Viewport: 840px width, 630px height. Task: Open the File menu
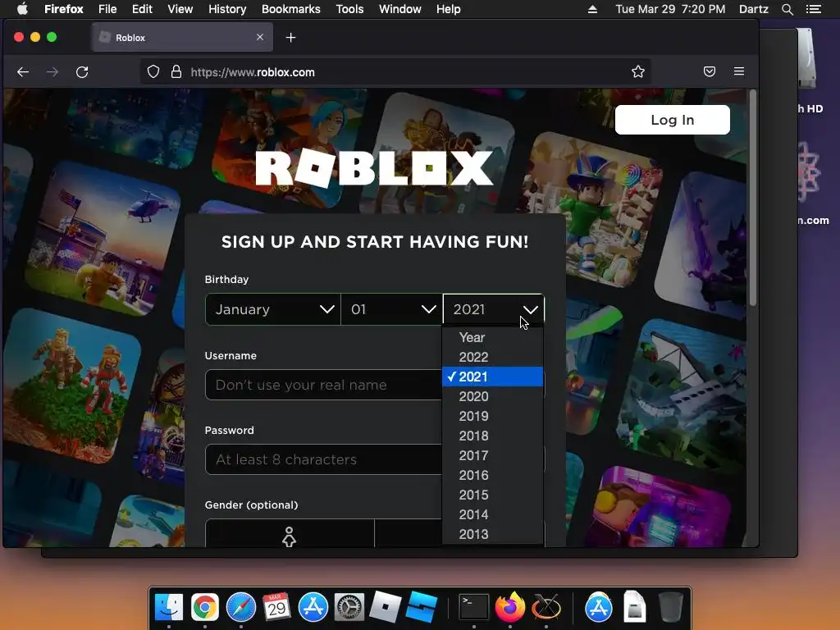click(x=107, y=9)
